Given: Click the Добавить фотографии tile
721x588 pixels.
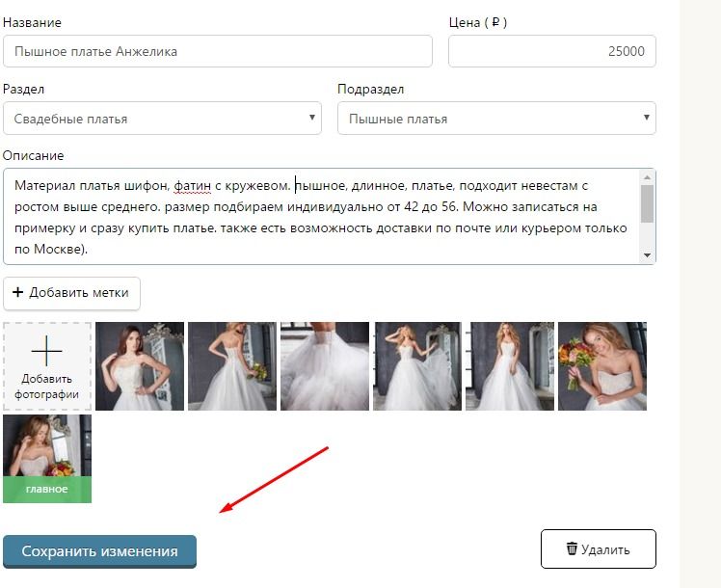Looking at the screenshot, I should pos(47,366).
